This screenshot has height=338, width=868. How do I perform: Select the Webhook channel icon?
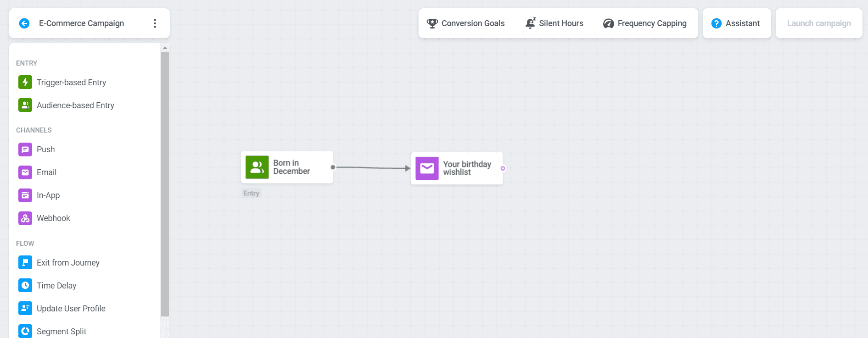[x=25, y=218]
